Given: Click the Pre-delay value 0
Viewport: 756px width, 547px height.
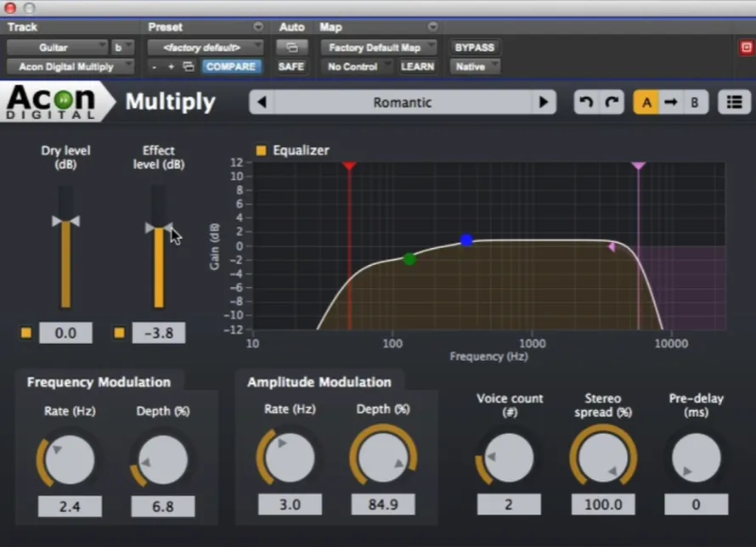Looking at the screenshot, I should point(697,505).
